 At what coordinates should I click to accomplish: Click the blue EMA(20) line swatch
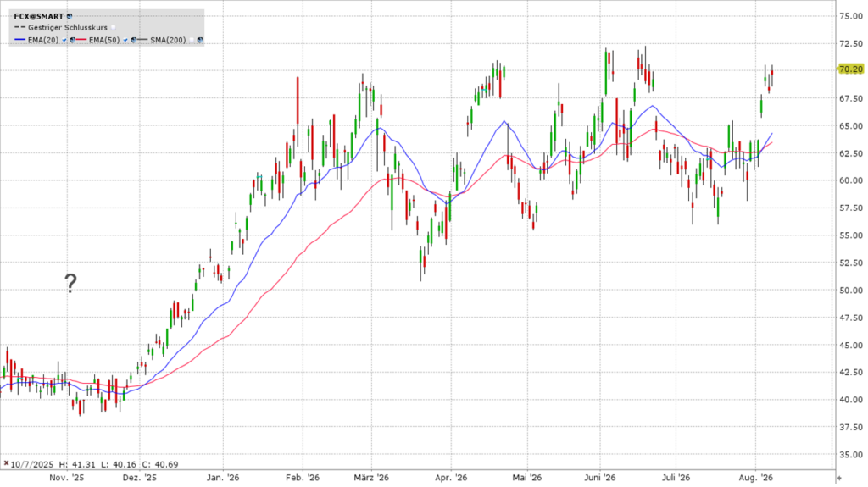pos(20,40)
